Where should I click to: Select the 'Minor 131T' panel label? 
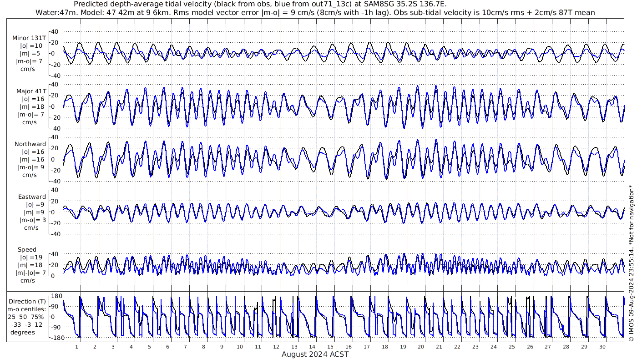(29, 38)
